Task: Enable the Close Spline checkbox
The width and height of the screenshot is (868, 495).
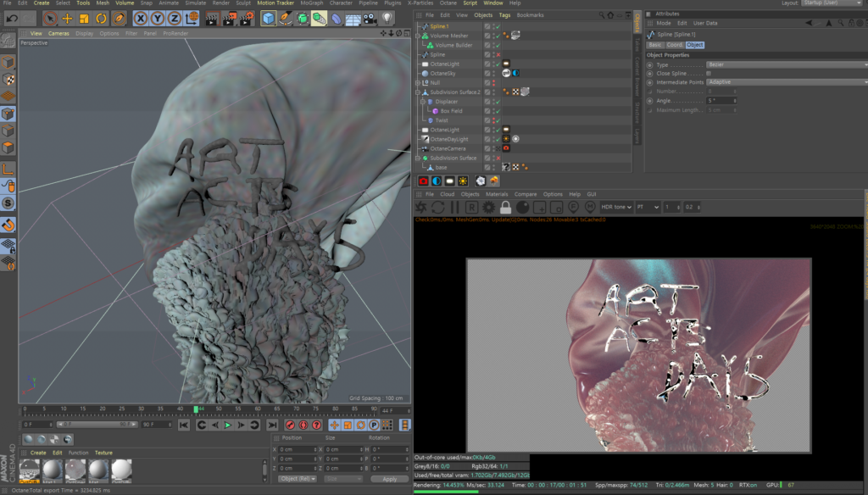Action: pyautogui.click(x=709, y=74)
